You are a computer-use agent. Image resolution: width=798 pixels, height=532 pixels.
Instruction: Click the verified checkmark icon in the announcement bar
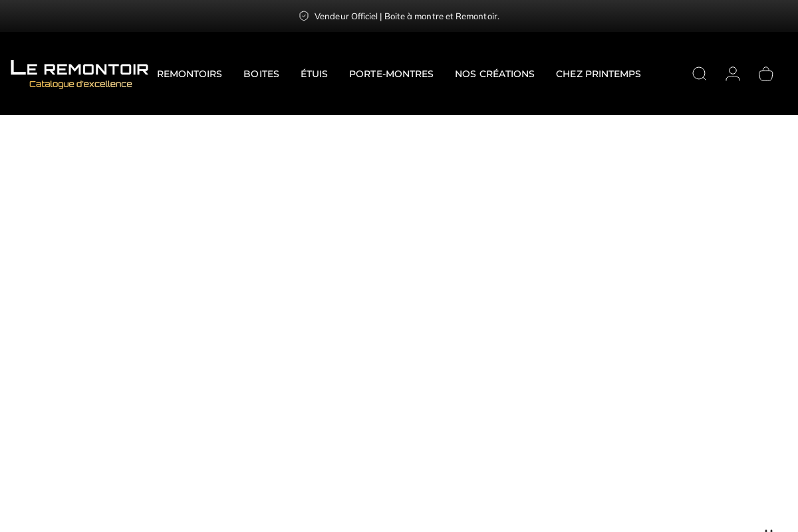click(304, 16)
